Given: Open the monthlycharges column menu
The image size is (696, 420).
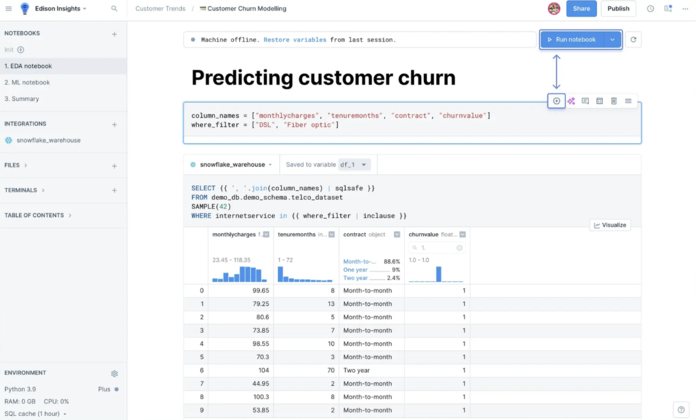Looking at the screenshot, I should click(x=266, y=234).
